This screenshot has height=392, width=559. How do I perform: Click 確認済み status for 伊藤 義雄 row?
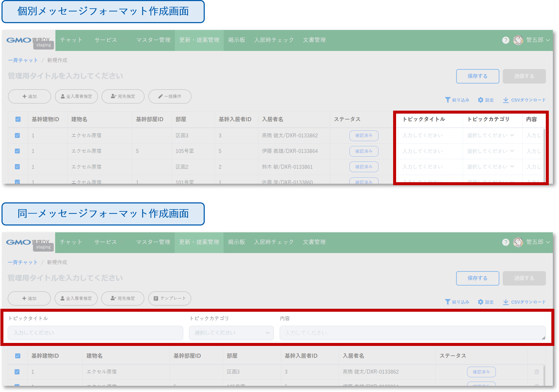click(x=364, y=151)
